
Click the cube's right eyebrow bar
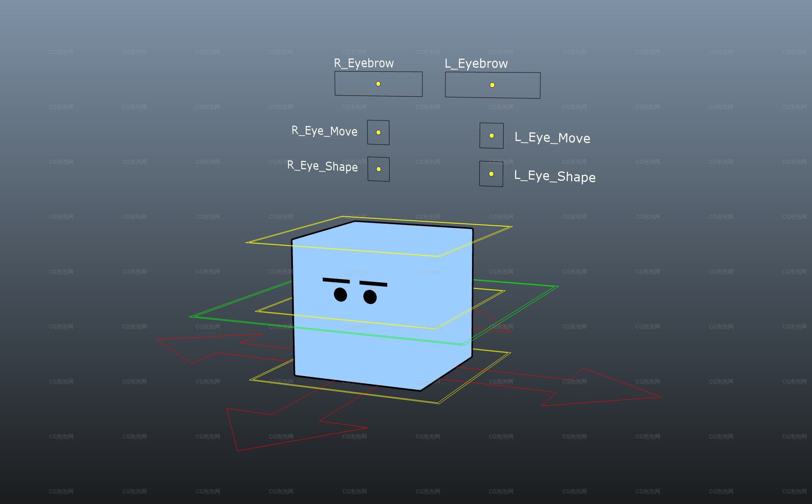[373, 283]
